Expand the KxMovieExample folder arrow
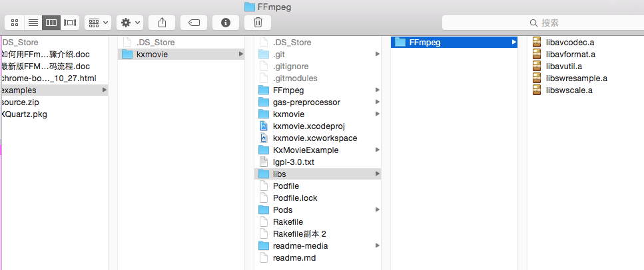644x270 pixels. [x=377, y=150]
